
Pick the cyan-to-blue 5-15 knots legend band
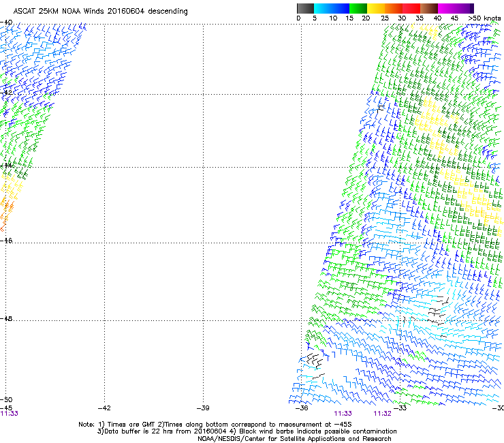332,8
